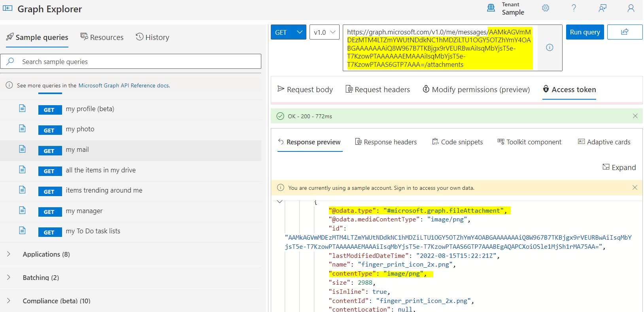
Task: Click the Graph Explorer title
Action: click(x=50, y=9)
